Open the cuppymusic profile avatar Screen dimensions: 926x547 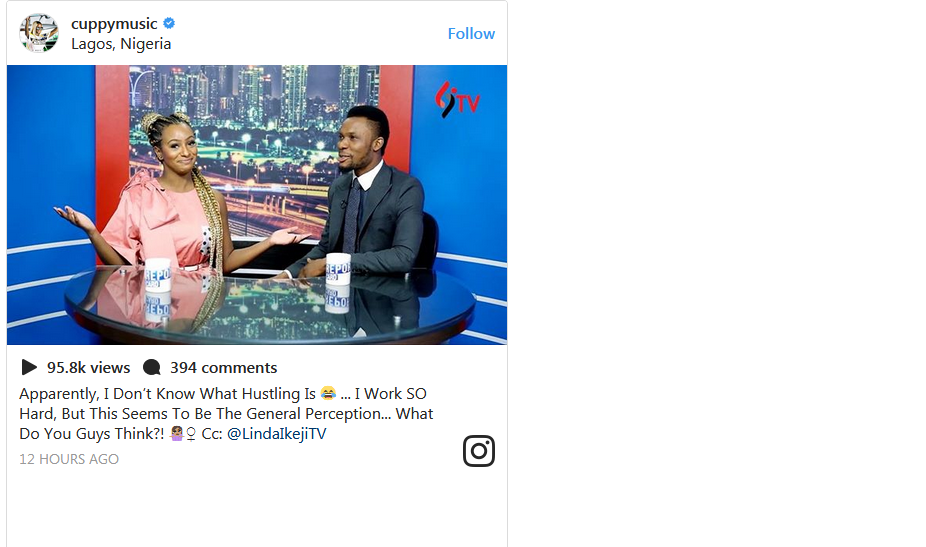[39, 33]
